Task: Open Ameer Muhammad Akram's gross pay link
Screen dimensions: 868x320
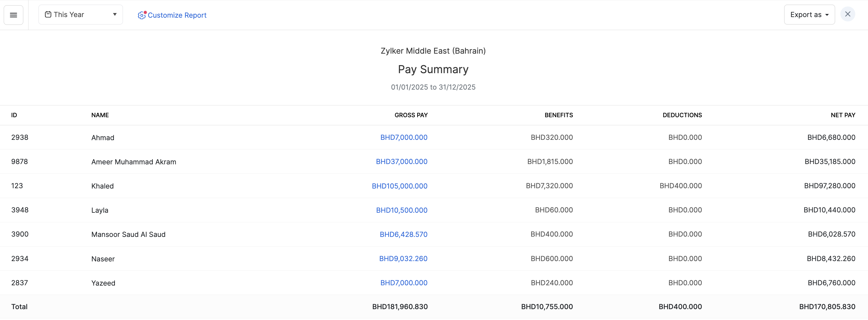Action: coord(401,162)
